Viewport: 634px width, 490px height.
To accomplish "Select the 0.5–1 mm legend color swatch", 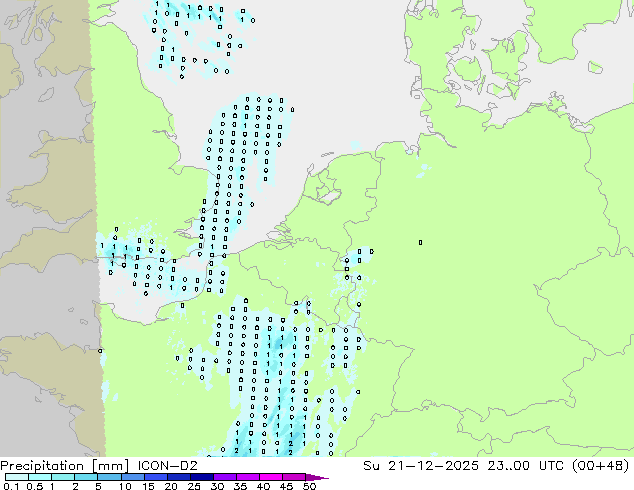I will (40, 477).
